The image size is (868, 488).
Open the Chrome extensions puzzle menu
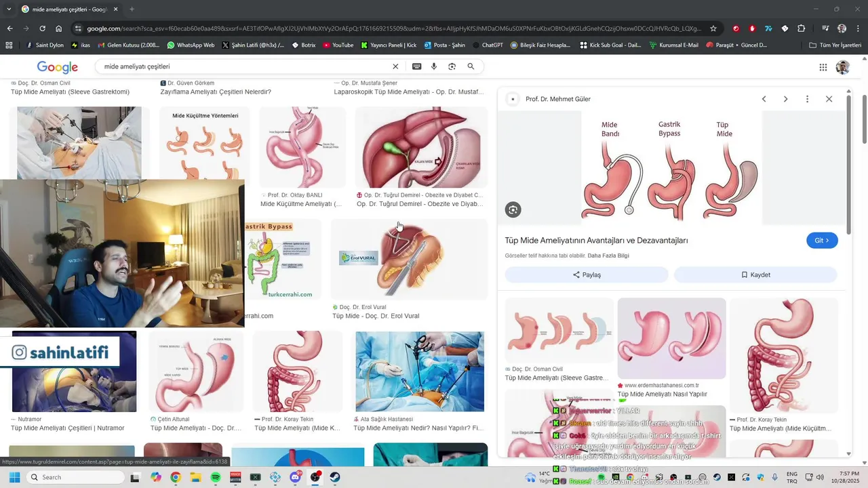[802, 28]
